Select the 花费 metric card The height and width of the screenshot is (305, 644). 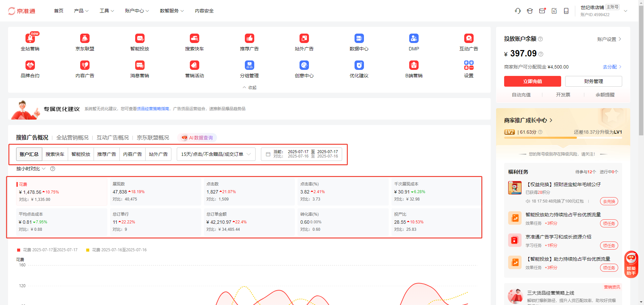pos(62,192)
